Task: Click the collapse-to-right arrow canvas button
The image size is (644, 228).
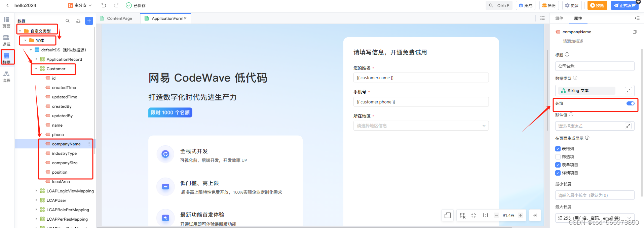Action: pos(535,215)
